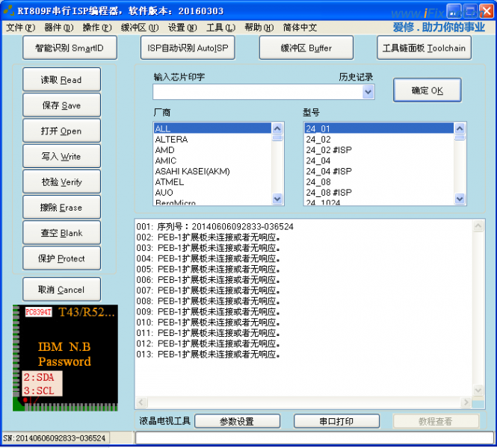Click the application icon in title bar

click(x=8, y=10)
